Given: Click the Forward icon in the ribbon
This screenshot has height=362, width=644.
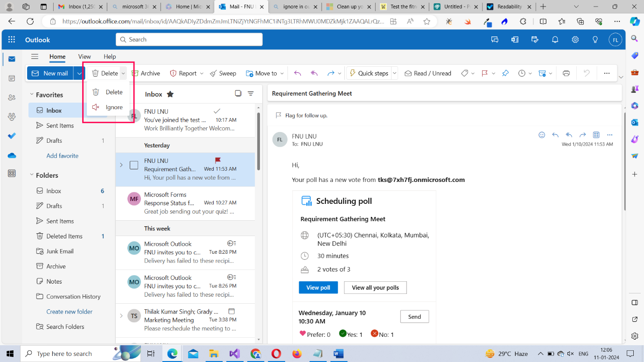Looking at the screenshot, I should [331, 73].
